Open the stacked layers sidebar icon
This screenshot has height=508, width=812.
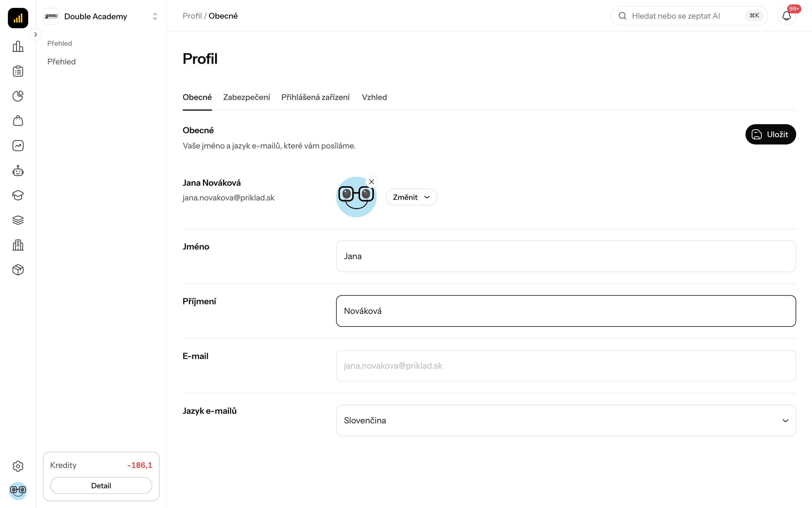(x=18, y=220)
